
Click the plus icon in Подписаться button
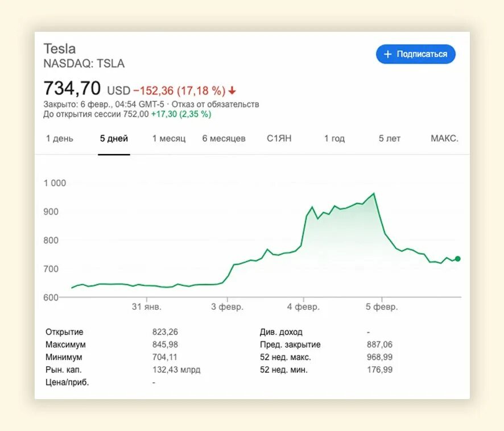[387, 54]
